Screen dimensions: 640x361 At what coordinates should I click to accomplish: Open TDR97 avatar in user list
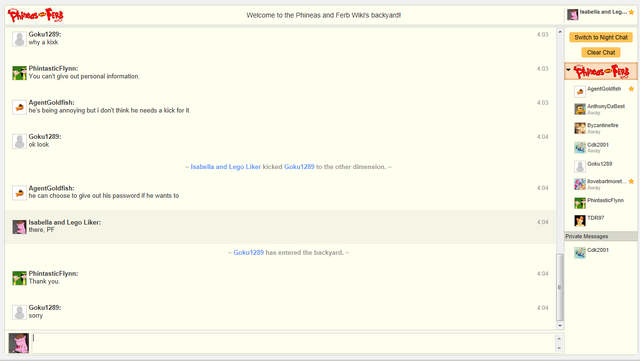[x=580, y=221]
